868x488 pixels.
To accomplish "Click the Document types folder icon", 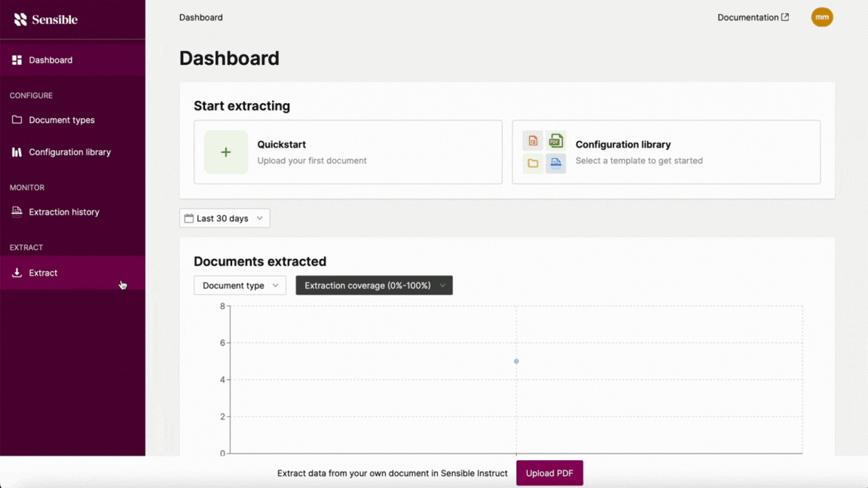I will pos(17,120).
